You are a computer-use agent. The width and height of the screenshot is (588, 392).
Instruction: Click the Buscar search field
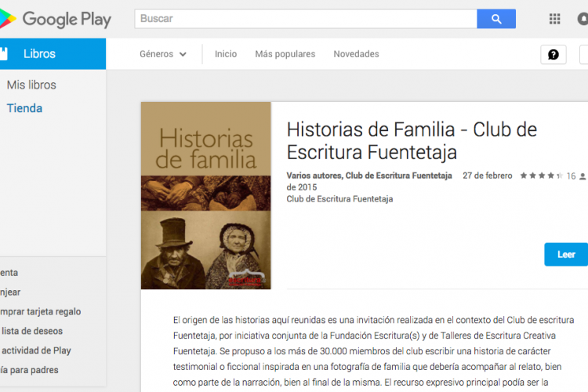tap(306, 19)
